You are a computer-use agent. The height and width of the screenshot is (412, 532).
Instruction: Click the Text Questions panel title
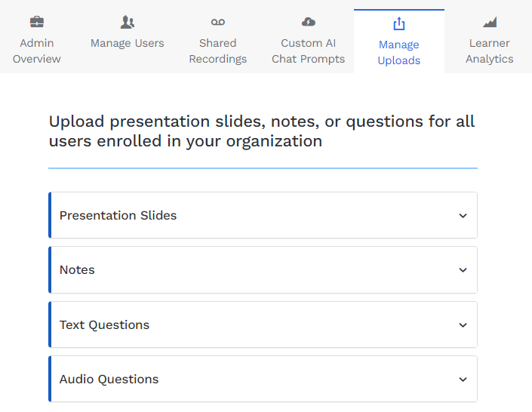(104, 324)
